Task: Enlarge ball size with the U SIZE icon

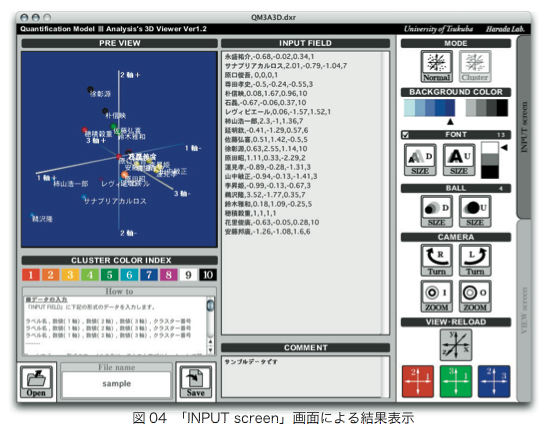Action: pos(475,211)
